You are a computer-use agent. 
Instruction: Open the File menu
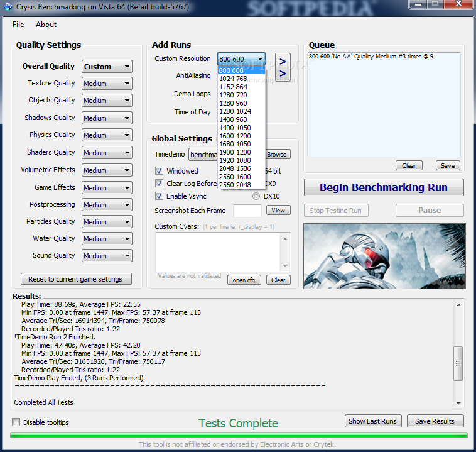(x=18, y=25)
